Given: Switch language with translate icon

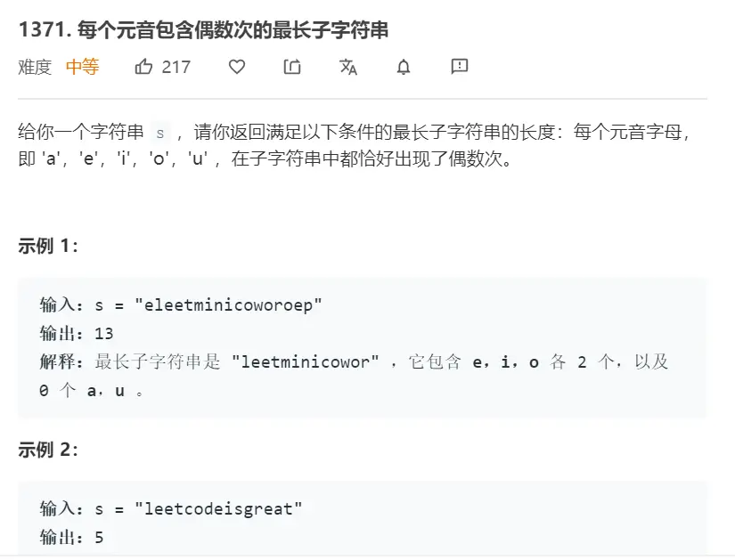Looking at the screenshot, I should coord(348,67).
